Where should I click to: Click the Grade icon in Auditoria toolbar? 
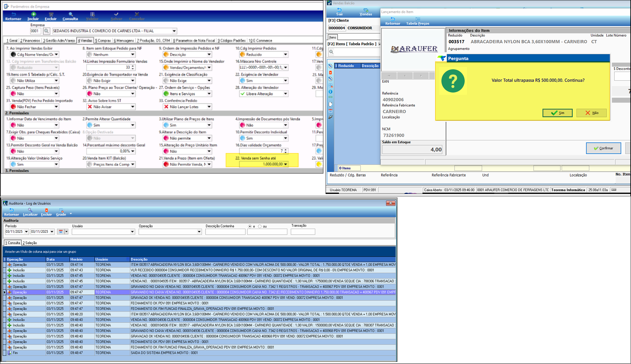click(x=61, y=210)
